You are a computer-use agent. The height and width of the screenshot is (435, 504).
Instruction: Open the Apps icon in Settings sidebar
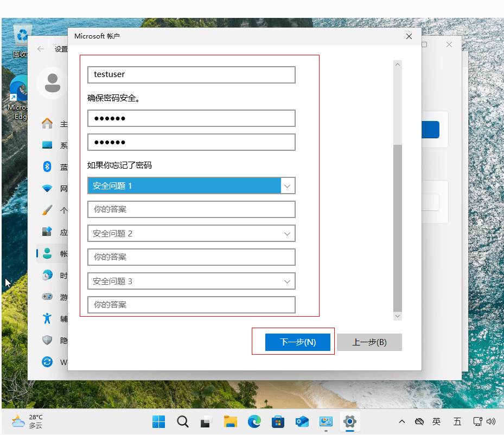(x=47, y=231)
